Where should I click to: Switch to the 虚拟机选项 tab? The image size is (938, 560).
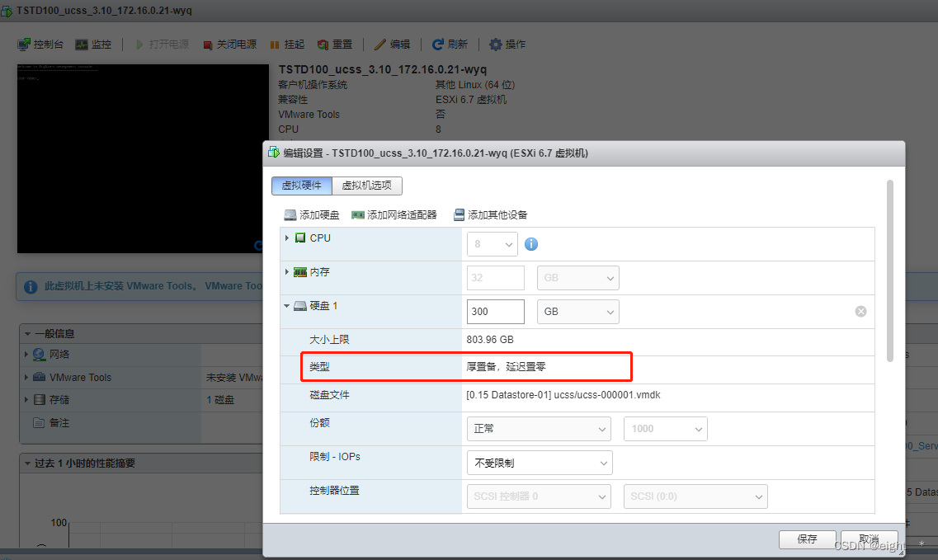[367, 186]
